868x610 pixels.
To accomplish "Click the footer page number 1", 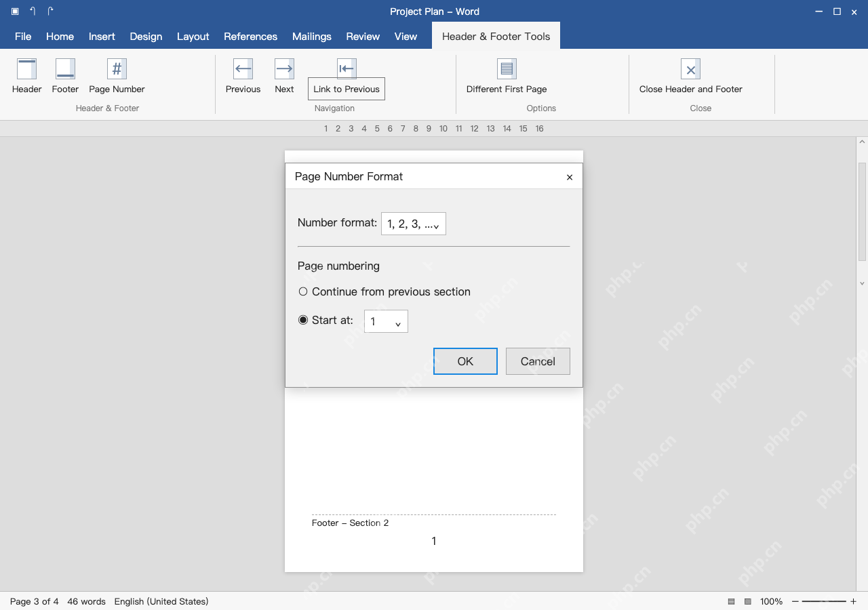I will tap(434, 541).
